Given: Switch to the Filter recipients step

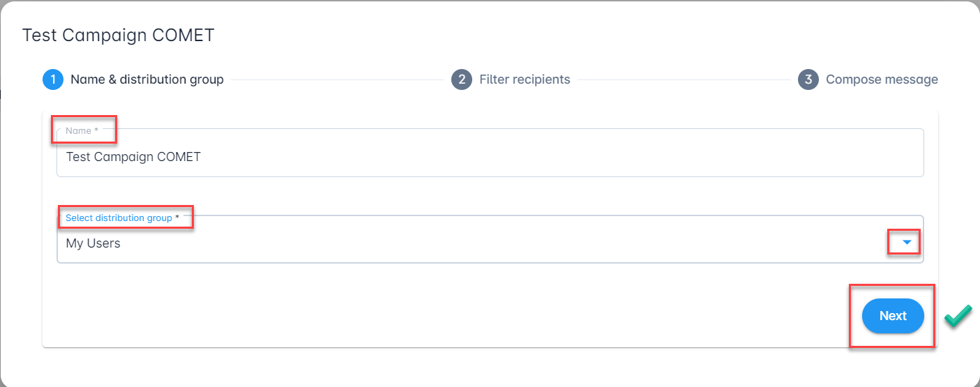Looking at the screenshot, I should pos(525,79).
